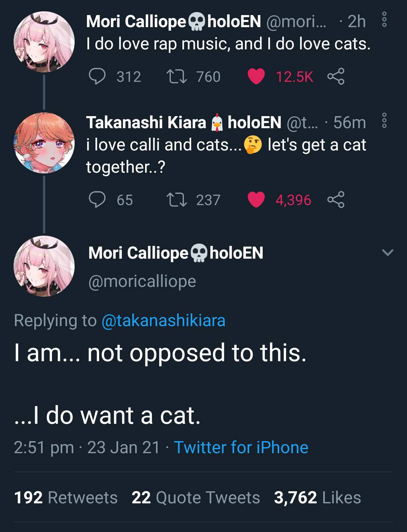
Task: Retweet Takanashi Kiara's cat tweet
Action: tap(177, 200)
